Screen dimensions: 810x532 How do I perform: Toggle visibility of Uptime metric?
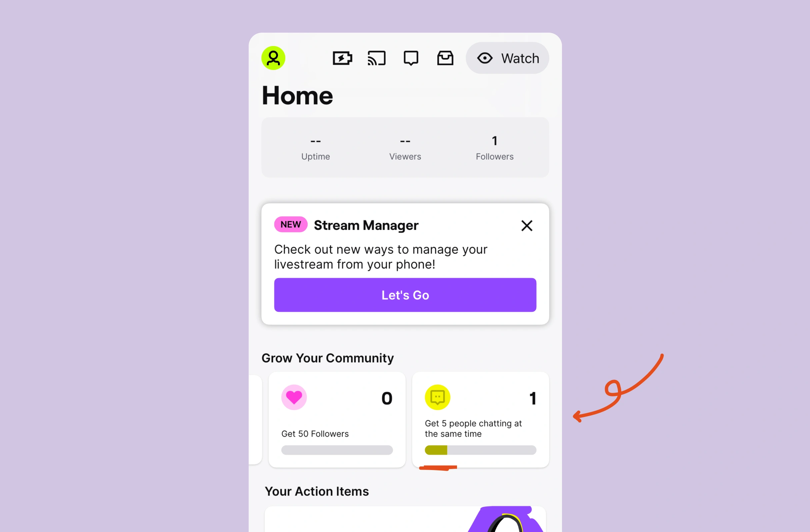315,148
